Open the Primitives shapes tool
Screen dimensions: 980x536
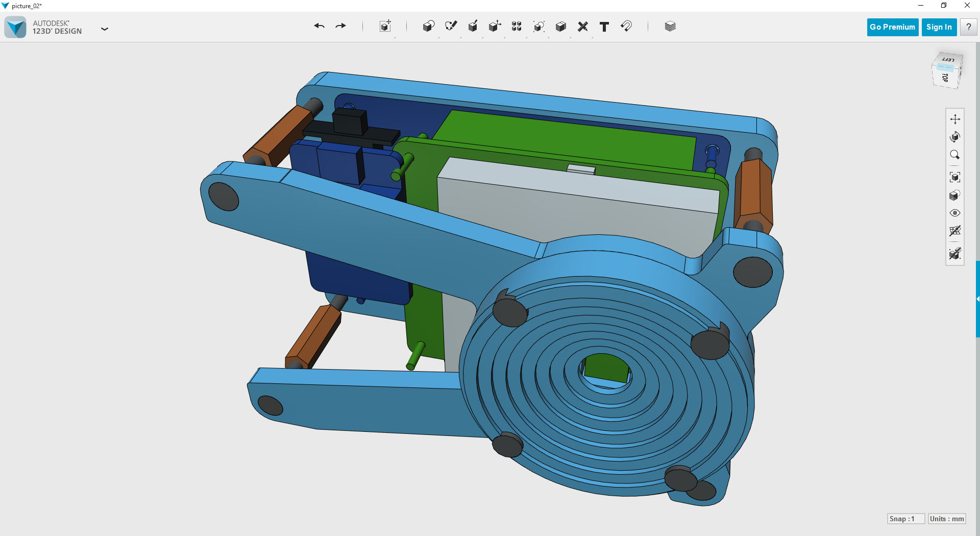(x=428, y=27)
